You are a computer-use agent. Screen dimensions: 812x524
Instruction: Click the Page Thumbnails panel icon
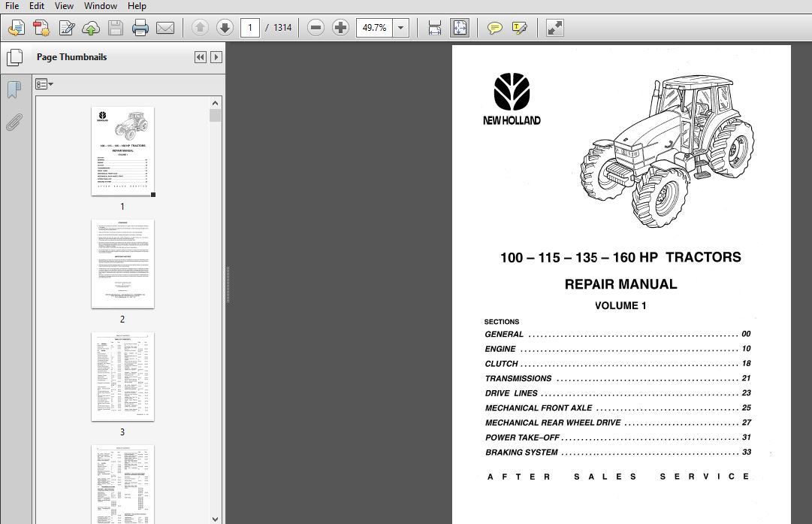pyautogui.click(x=14, y=57)
